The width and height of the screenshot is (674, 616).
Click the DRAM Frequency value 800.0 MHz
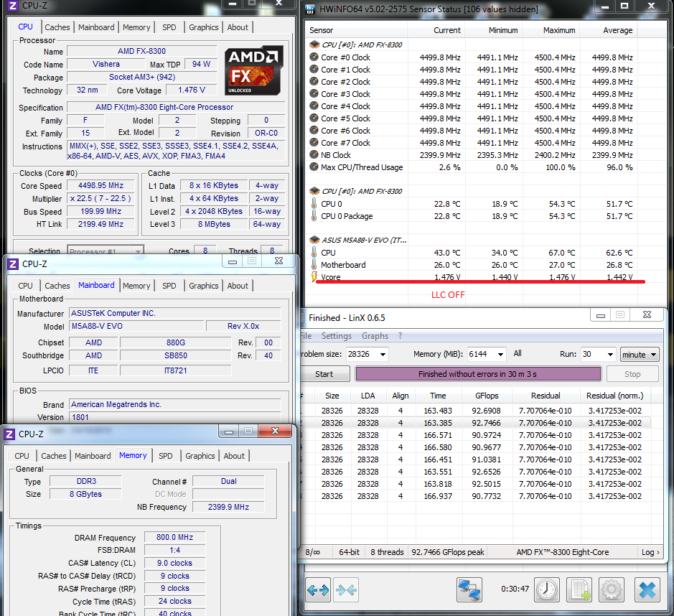point(174,537)
